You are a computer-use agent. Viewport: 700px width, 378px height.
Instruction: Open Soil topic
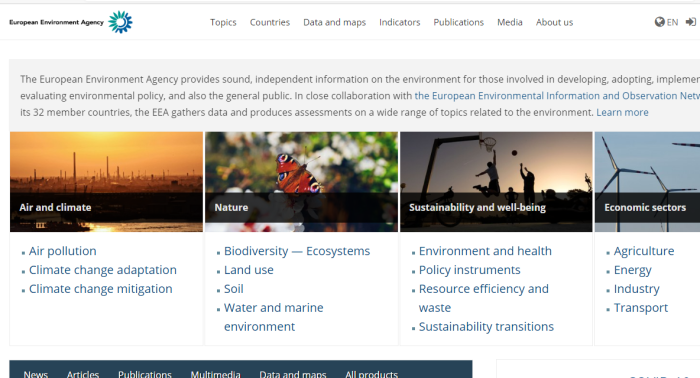click(x=233, y=289)
